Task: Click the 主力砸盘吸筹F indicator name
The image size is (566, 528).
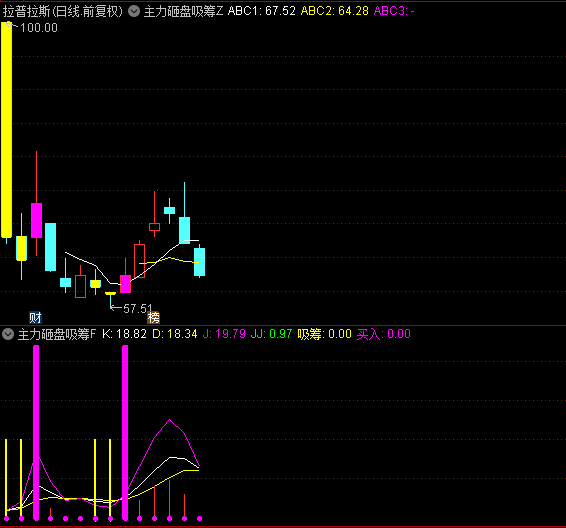Action: (57, 334)
